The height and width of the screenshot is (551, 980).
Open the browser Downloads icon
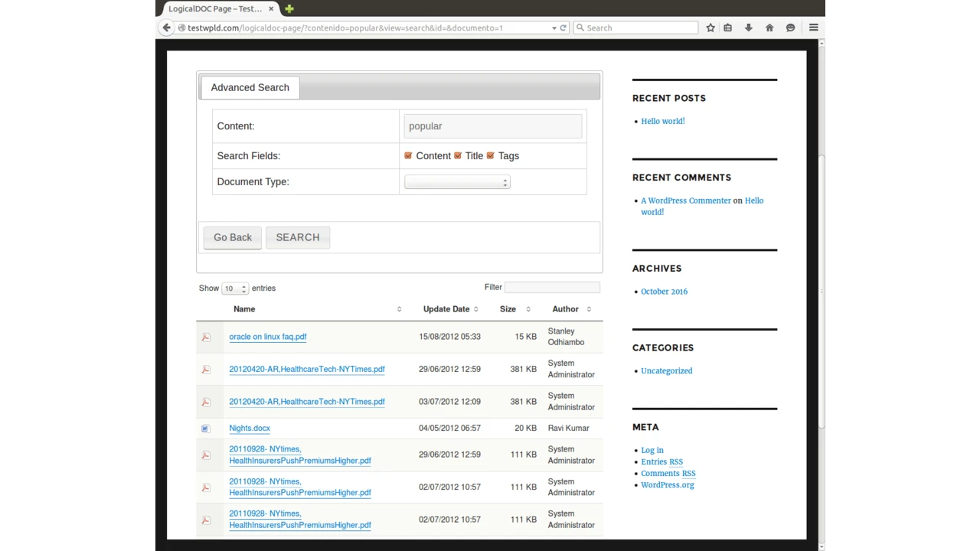click(748, 28)
